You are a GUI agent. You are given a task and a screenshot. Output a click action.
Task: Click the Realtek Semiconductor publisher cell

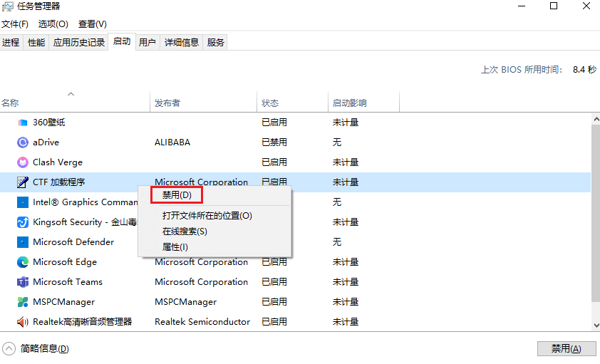pyautogui.click(x=202, y=322)
